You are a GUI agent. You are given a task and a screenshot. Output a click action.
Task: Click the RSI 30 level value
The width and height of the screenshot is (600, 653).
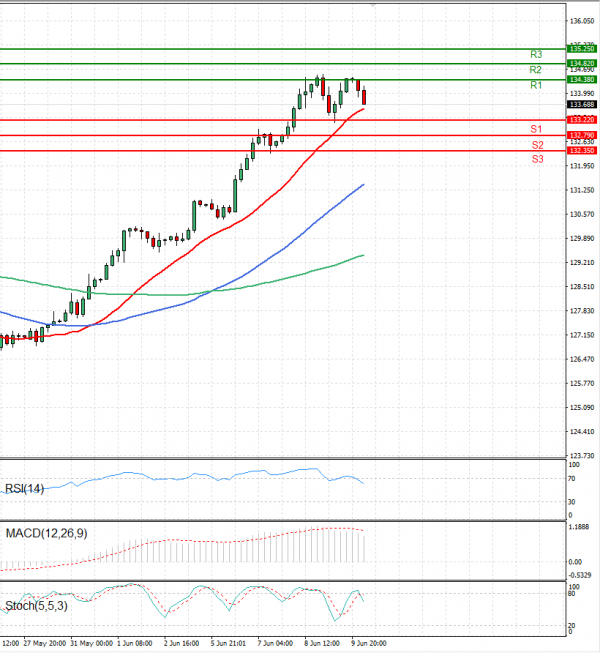point(572,502)
